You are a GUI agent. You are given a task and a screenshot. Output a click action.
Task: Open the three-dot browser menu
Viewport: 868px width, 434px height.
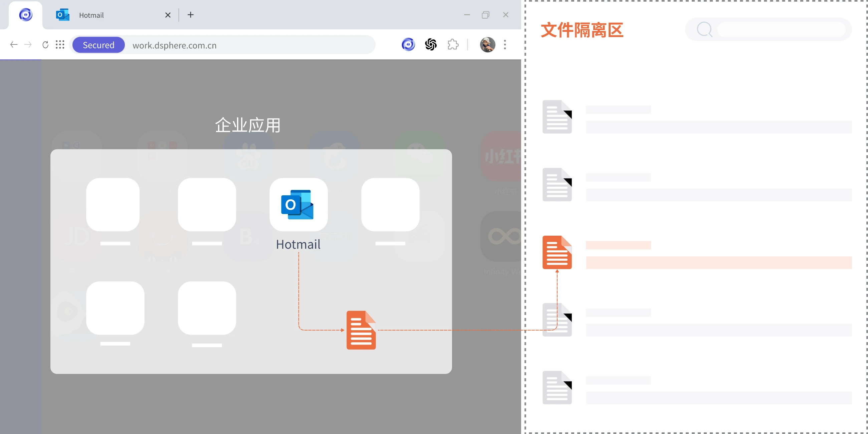505,44
